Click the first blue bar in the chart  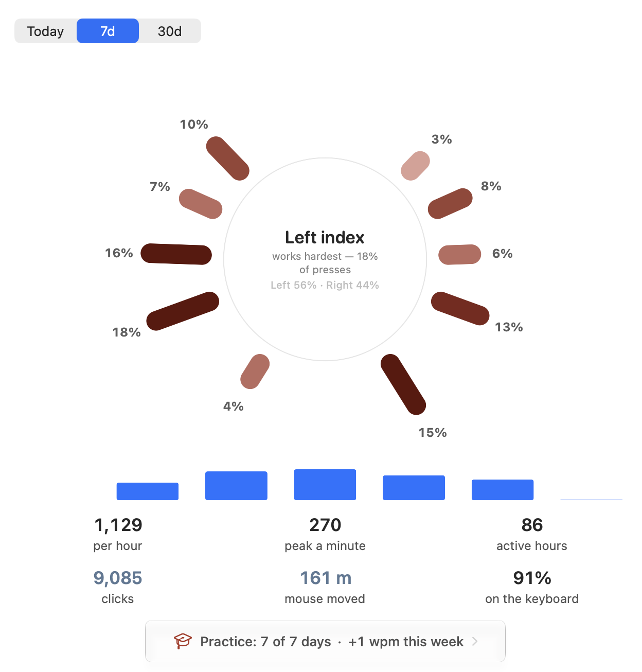click(x=148, y=491)
